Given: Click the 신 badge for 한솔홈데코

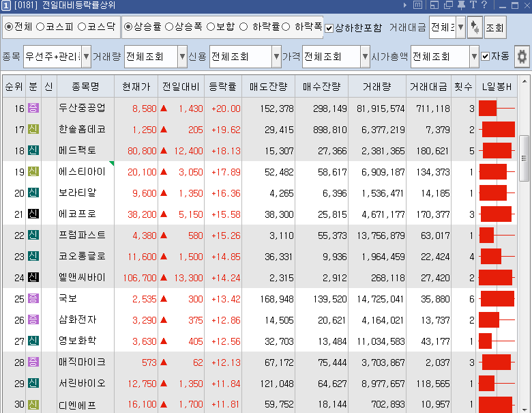Looking at the screenshot, I should pyautogui.click(x=33, y=129).
